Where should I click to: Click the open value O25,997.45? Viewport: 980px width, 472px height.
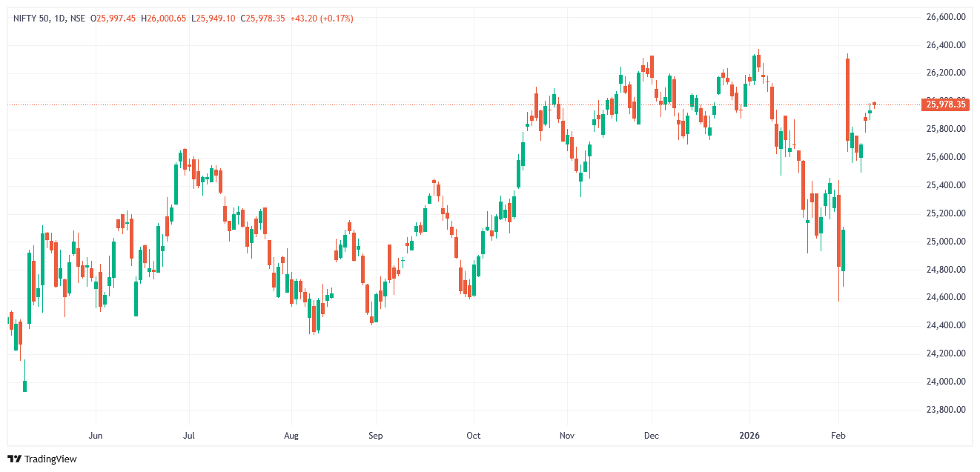(112, 18)
